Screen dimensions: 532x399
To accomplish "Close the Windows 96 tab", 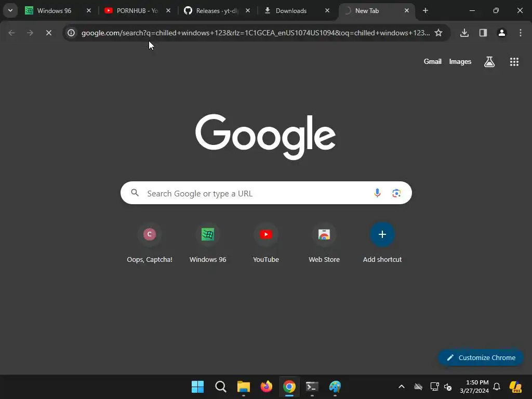I will pos(89,10).
